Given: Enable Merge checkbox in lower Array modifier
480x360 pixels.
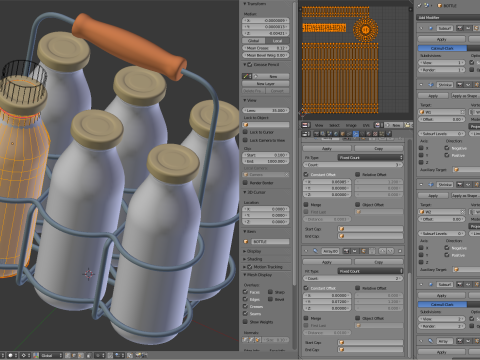Looking at the screenshot, I should coord(306,318).
